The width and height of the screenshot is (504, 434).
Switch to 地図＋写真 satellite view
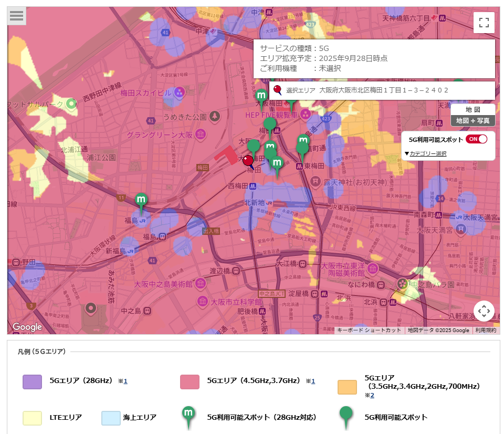(x=472, y=120)
